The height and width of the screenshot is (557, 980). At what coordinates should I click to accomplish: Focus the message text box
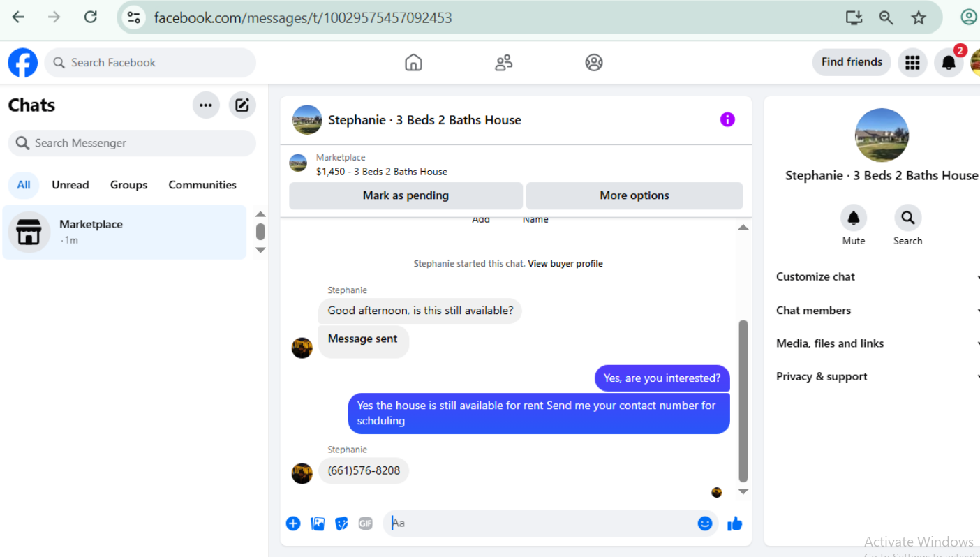click(540, 523)
